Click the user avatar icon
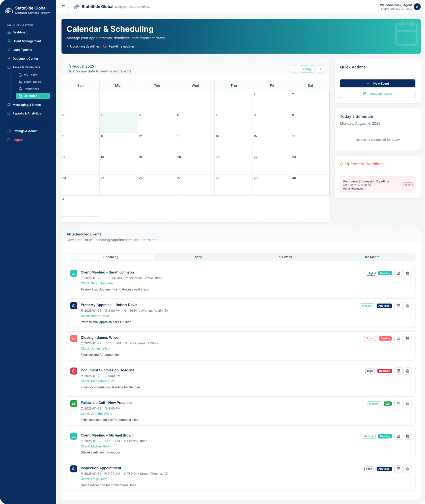The width and height of the screenshot is (425, 504). coord(417,7)
